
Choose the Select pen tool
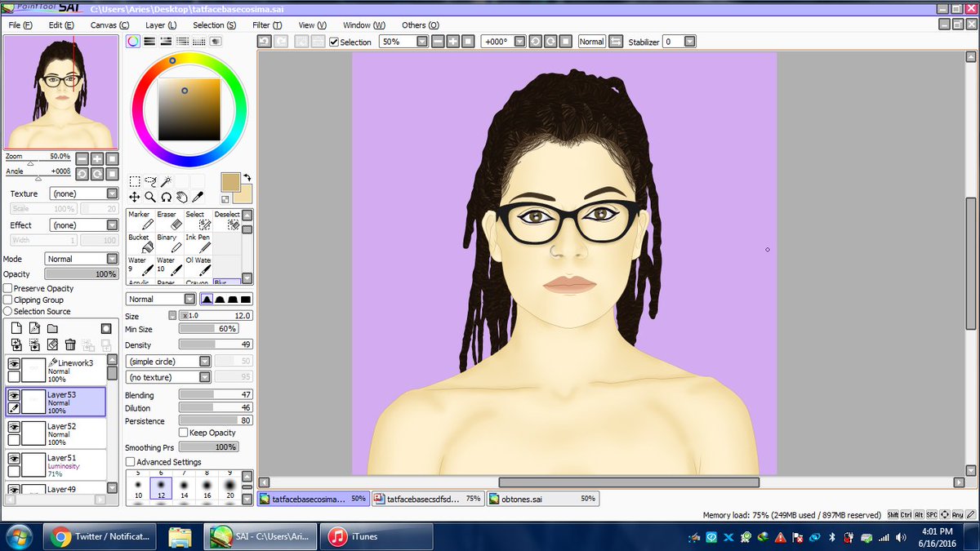[198, 220]
